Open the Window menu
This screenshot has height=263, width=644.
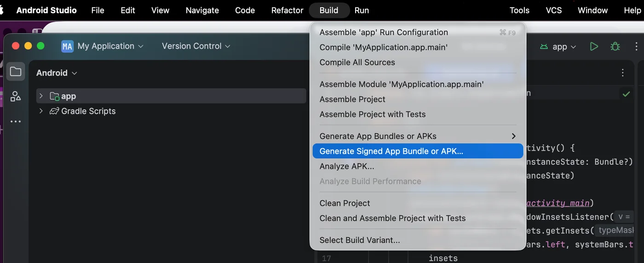[x=592, y=10]
